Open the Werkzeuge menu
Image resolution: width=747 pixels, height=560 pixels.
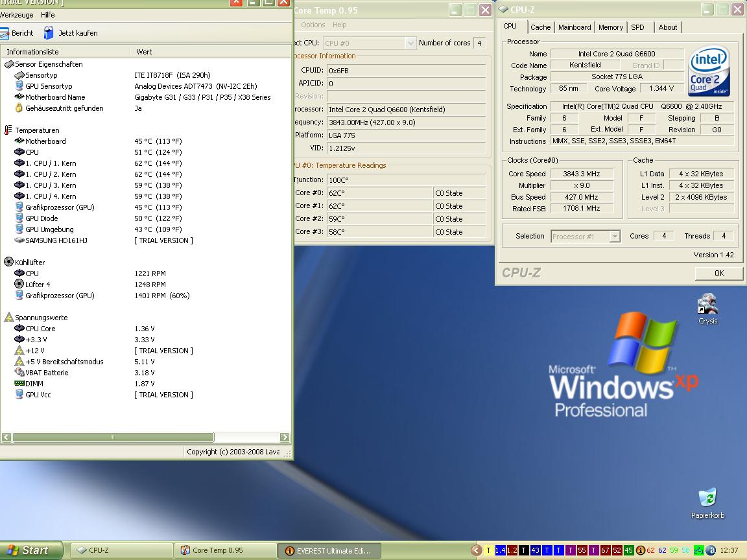click(x=17, y=15)
